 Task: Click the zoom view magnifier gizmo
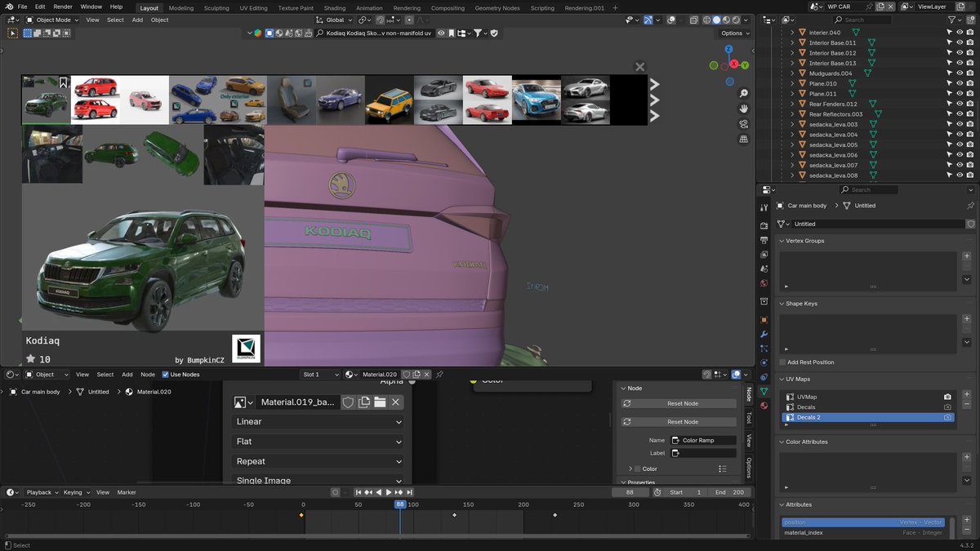[x=743, y=93]
